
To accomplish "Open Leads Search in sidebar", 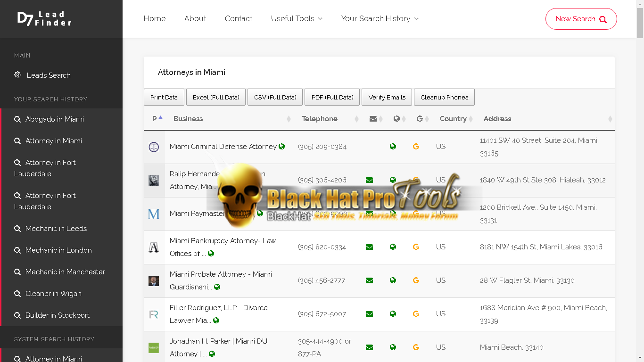I will 48,75.
